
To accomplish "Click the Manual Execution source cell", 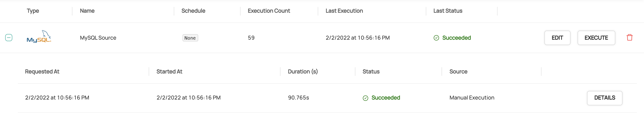I will (472, 98).
